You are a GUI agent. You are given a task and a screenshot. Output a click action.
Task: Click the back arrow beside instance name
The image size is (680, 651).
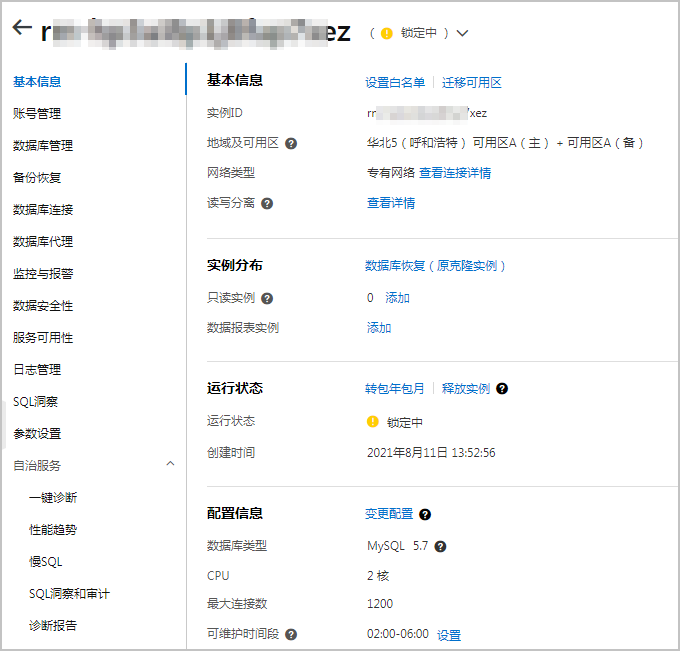(21, 28)
